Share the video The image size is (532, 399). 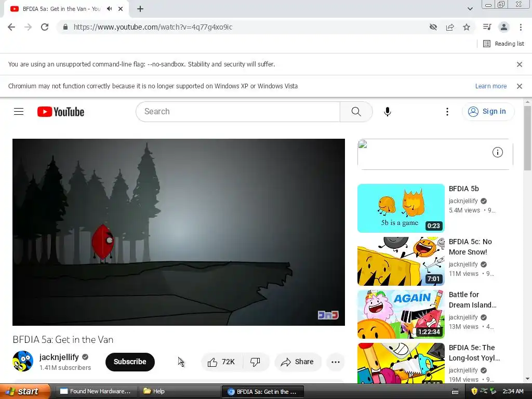point(297,362)
